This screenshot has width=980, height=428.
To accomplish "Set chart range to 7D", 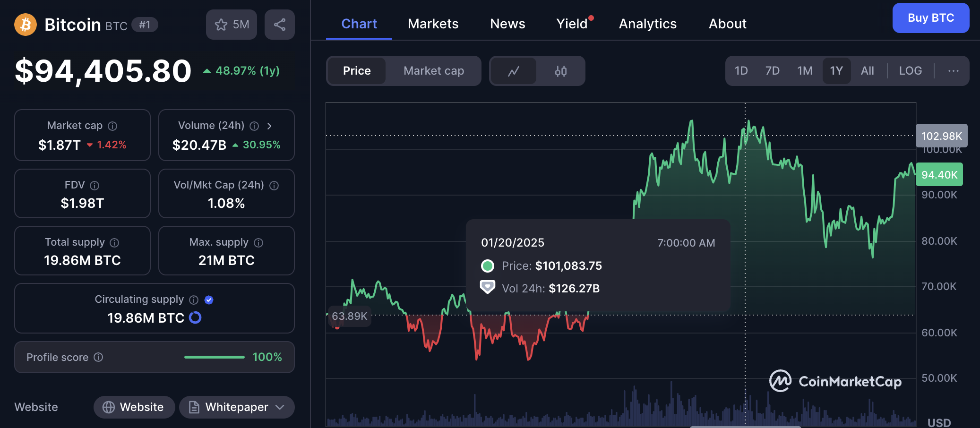I will 773,71.
